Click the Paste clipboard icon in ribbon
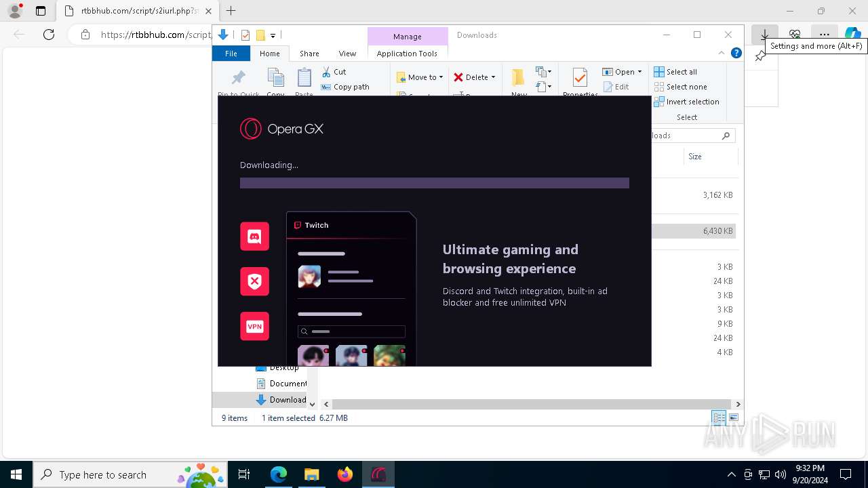868x488 pixels. [304, 77]
